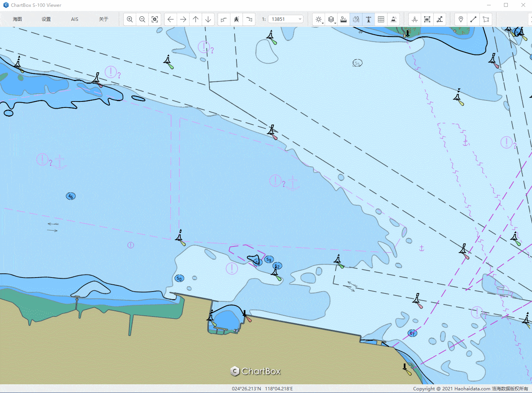Zoom in on the chart
The height and width of the screenshot is (393, 532).
click(130, 19)
